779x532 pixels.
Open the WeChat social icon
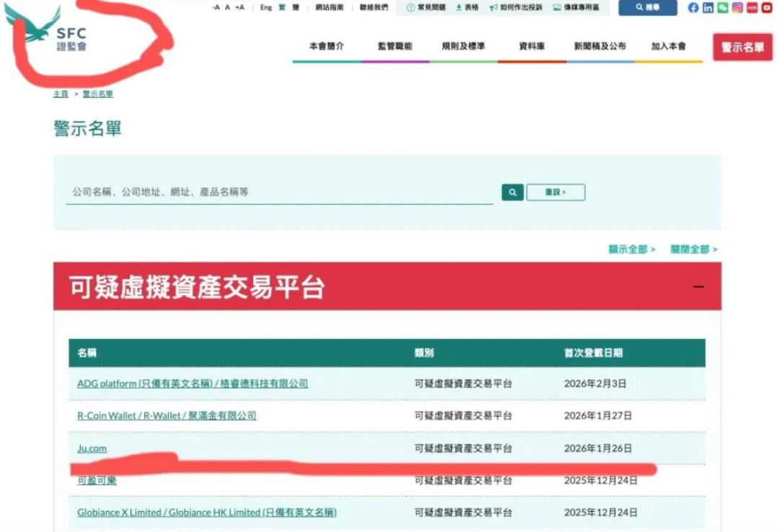[x=723, y=7]
